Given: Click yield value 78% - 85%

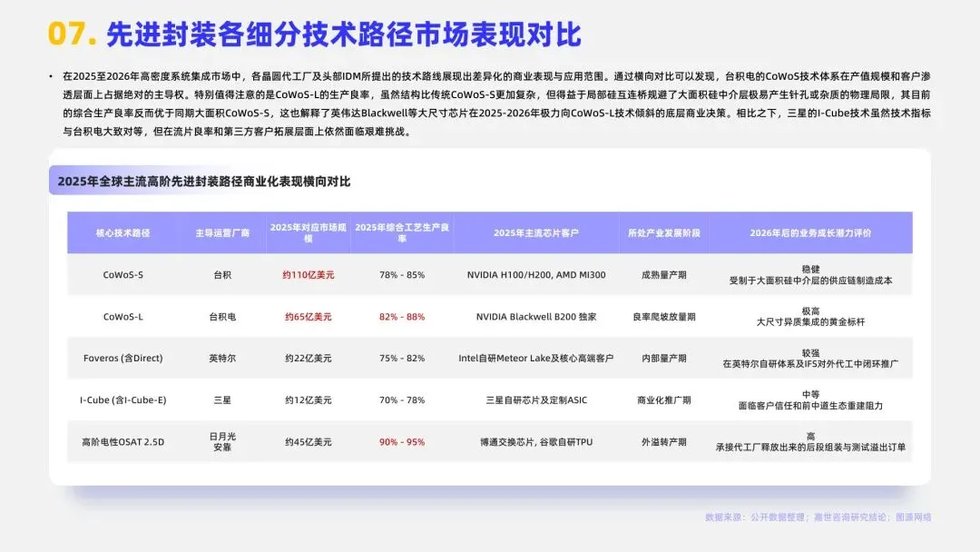Looking at the screenshot, I should [x=402, y=274].
